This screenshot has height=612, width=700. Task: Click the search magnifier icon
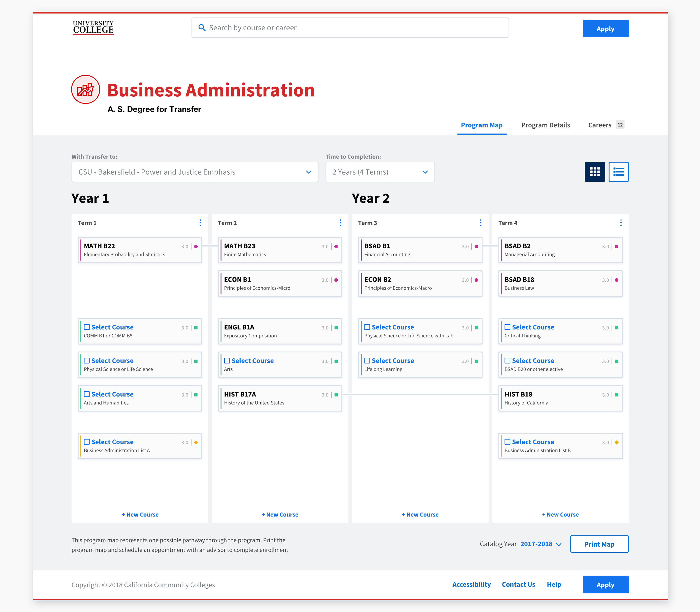tap(202, 28)
